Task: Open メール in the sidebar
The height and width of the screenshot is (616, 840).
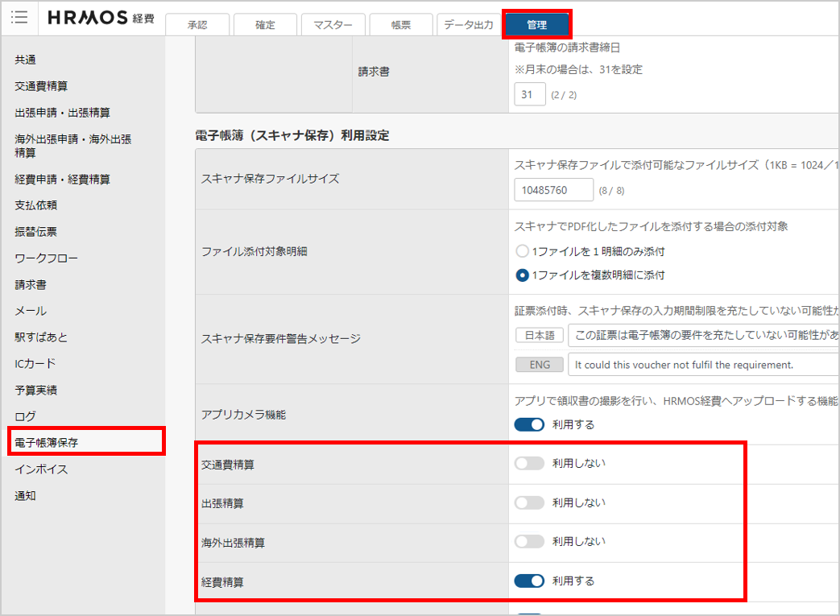Action: (31, 311)
